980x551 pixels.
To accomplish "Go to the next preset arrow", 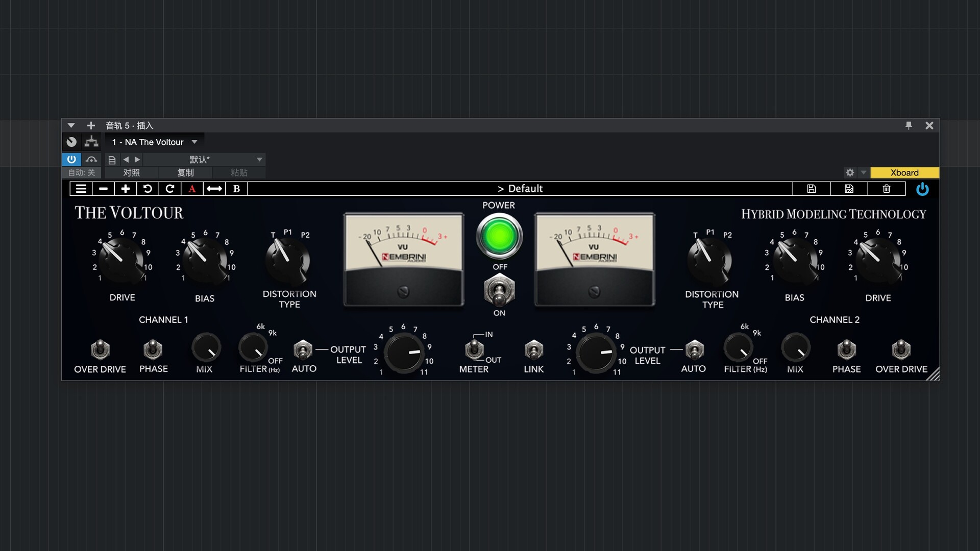I will pyautogui.click(x=137, y=160).
